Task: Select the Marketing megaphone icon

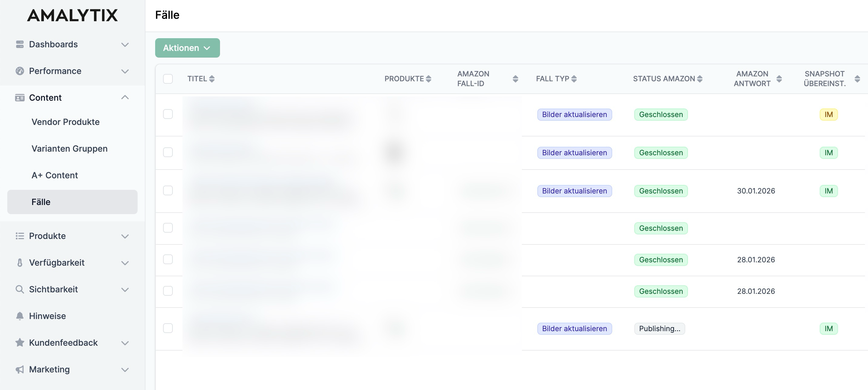Action: (20, 369)
